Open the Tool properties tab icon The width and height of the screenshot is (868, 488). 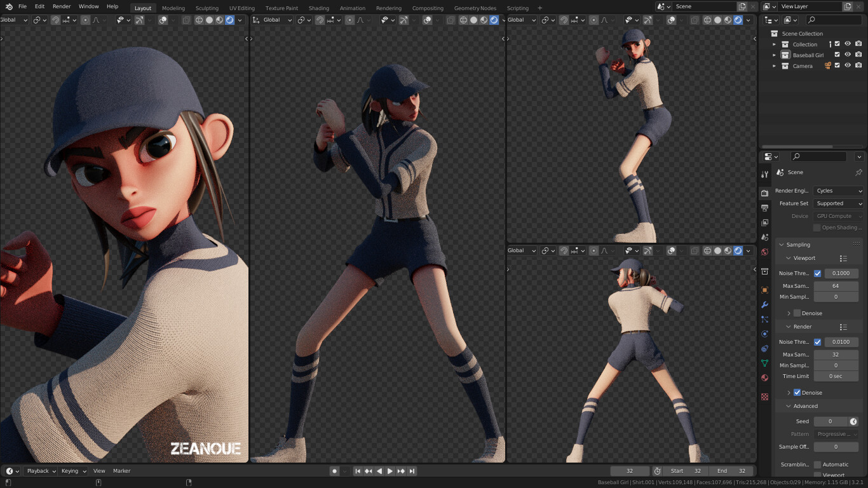pos(764,174)
